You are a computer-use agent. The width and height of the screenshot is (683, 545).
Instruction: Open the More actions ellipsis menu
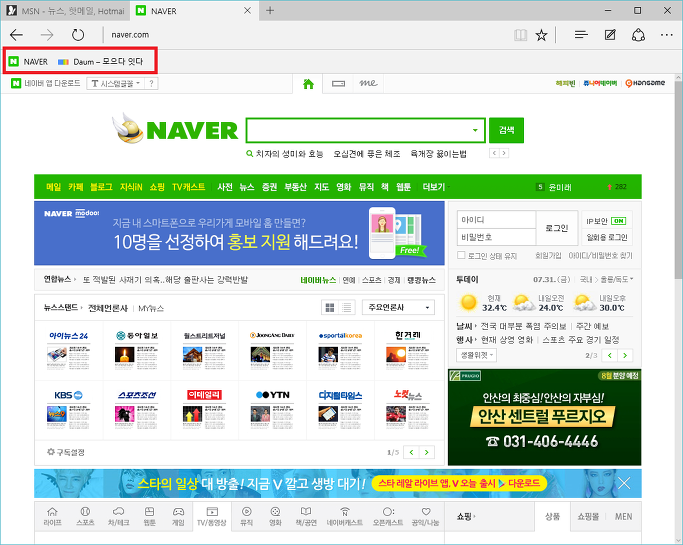click(667, 35)
